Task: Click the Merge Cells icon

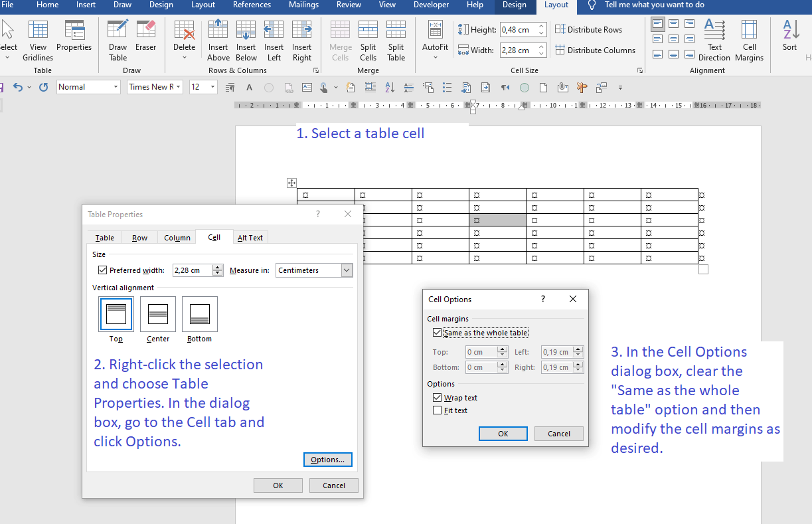Action: [x=340, y=40]
